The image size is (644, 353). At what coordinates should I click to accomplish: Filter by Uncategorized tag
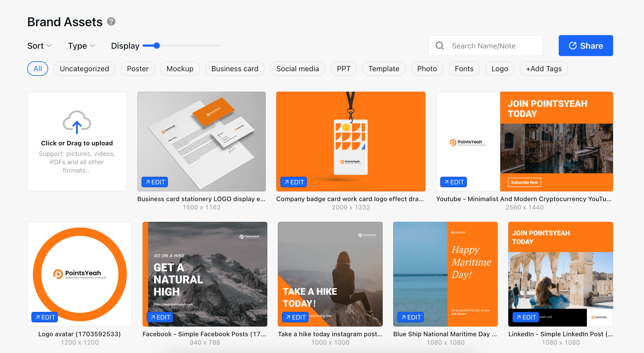point(84,69)
